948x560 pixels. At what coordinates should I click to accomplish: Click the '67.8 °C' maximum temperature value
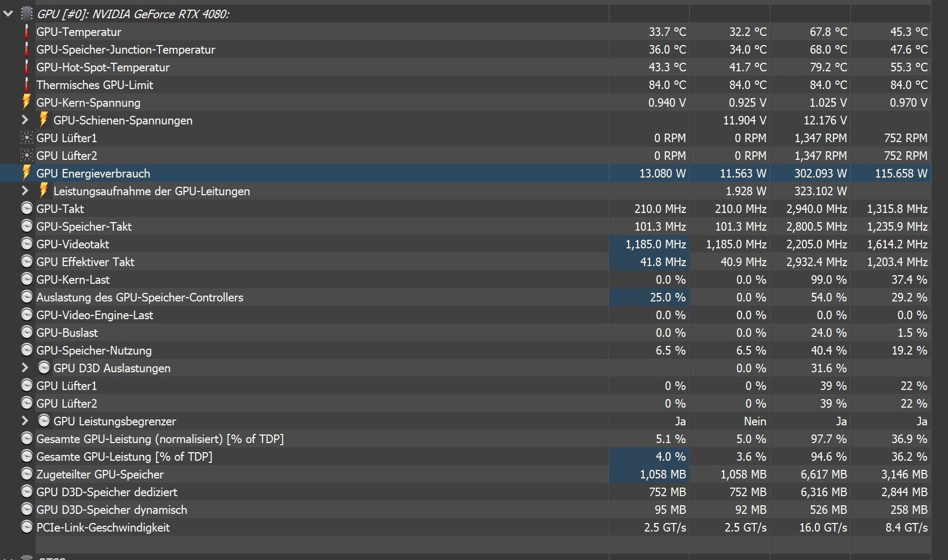[x=828, y=32]
